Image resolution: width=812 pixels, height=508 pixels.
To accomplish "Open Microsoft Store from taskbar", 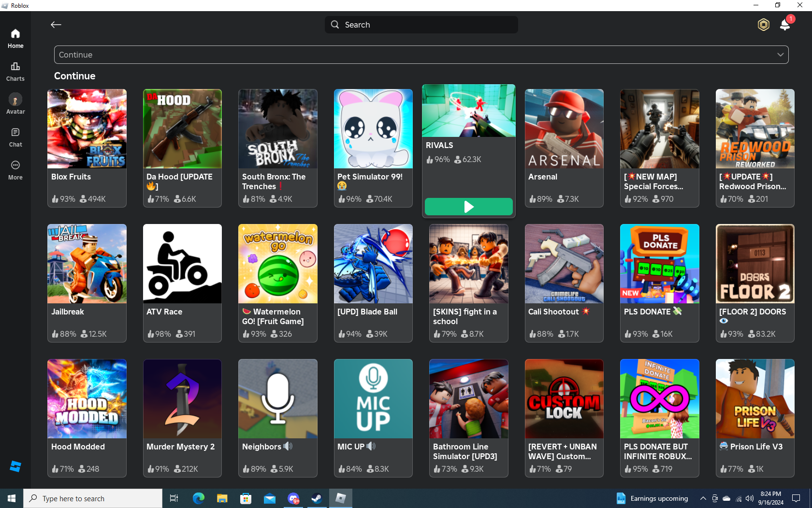I will tap(246, 498).
